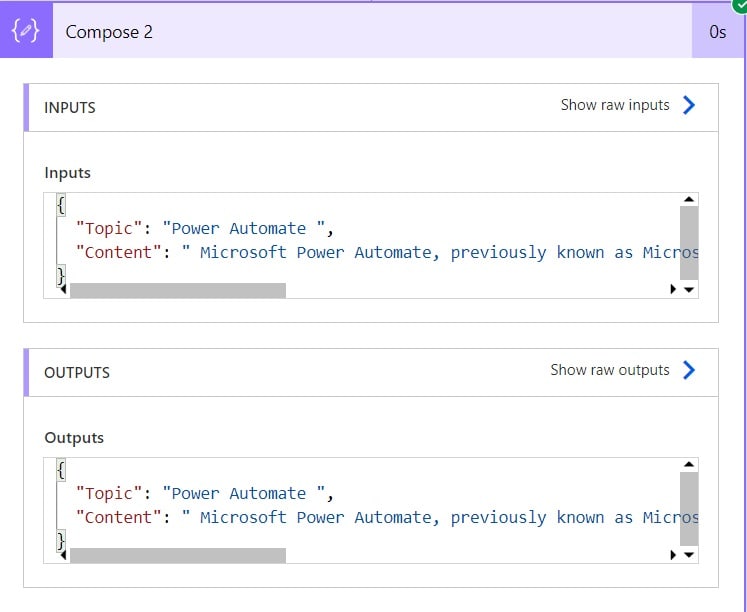Click the Compose 2 action icon
The width and height of the screenshot is (747, 612).
[x=26, y=31]
